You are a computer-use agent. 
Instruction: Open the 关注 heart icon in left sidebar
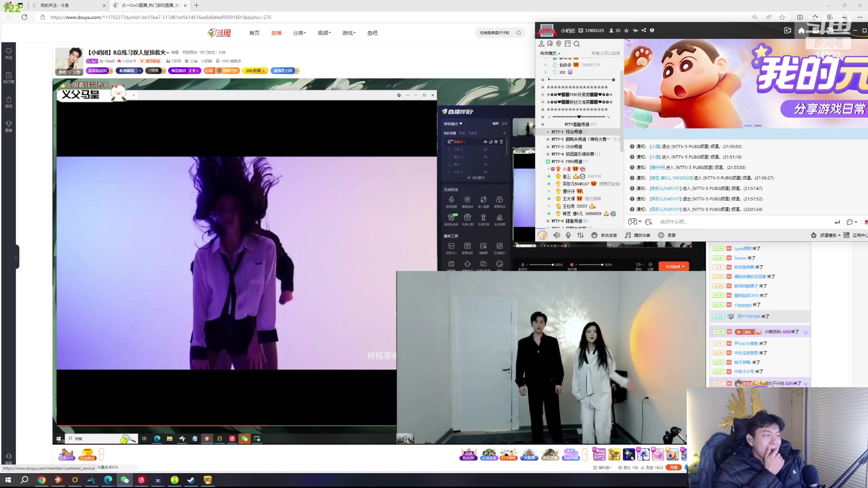click(x=9, y=53)
